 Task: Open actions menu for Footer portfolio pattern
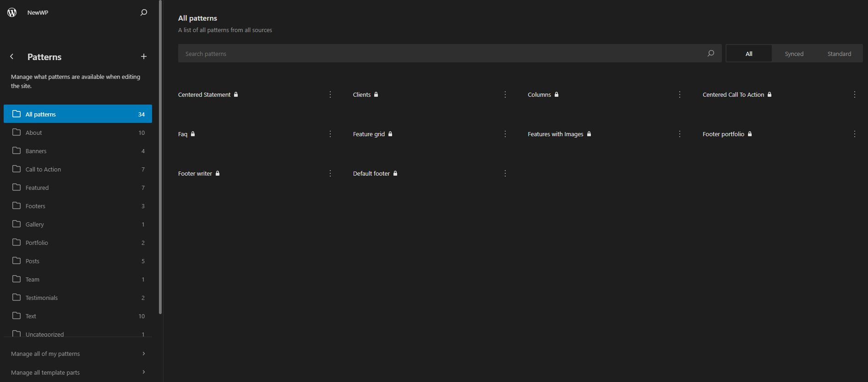tap(855, 134)
